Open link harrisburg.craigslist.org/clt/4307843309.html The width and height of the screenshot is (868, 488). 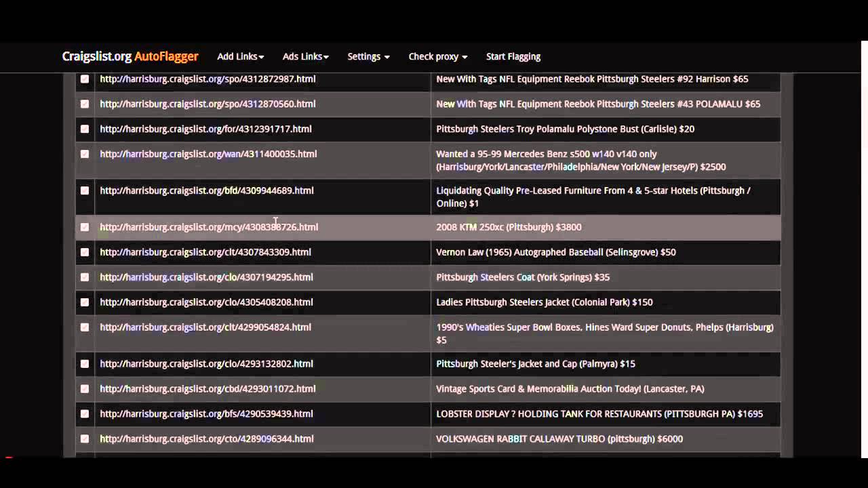(x=205, y=253)
